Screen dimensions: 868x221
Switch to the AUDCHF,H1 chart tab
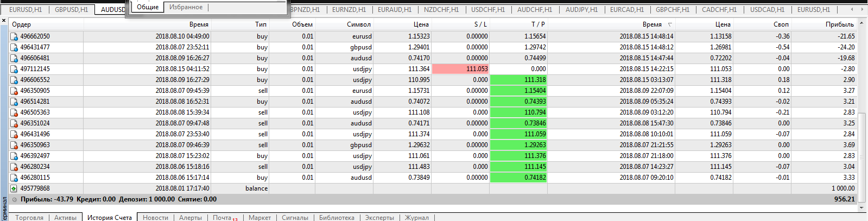tap(535, 9)
